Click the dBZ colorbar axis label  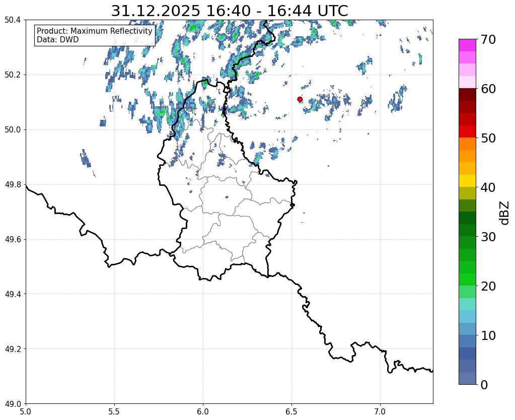coord(505,213)
